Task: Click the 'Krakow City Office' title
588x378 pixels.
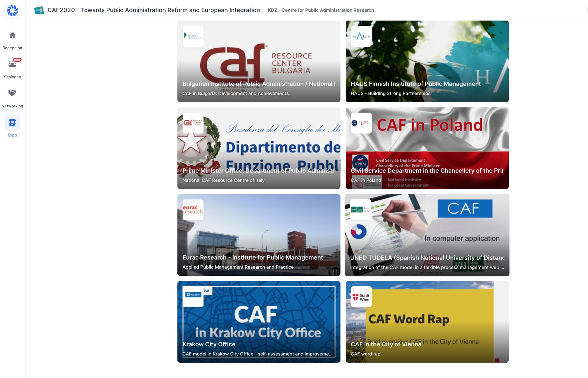Action: [x=209, y=344]
